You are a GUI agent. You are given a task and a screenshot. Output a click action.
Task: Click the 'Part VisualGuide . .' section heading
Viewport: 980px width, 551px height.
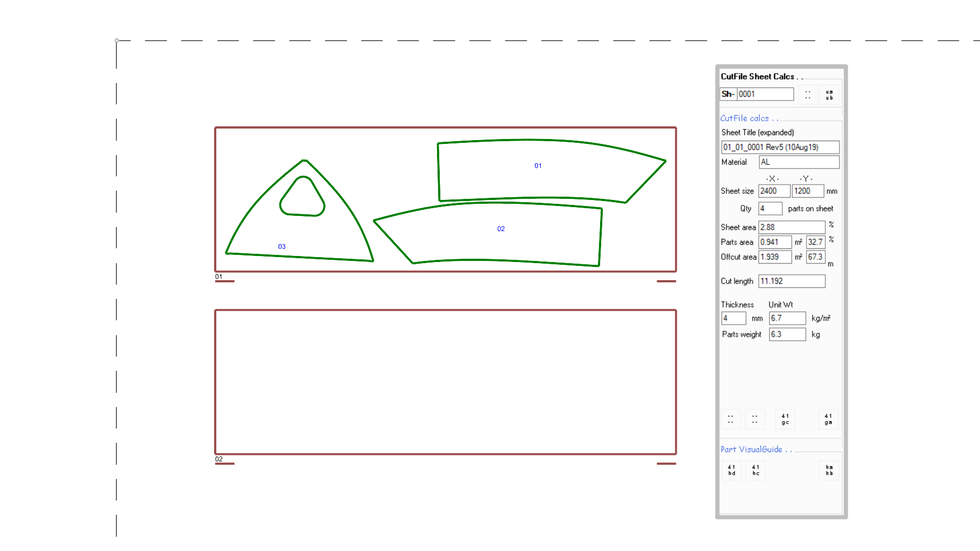[x=756, y=449]
